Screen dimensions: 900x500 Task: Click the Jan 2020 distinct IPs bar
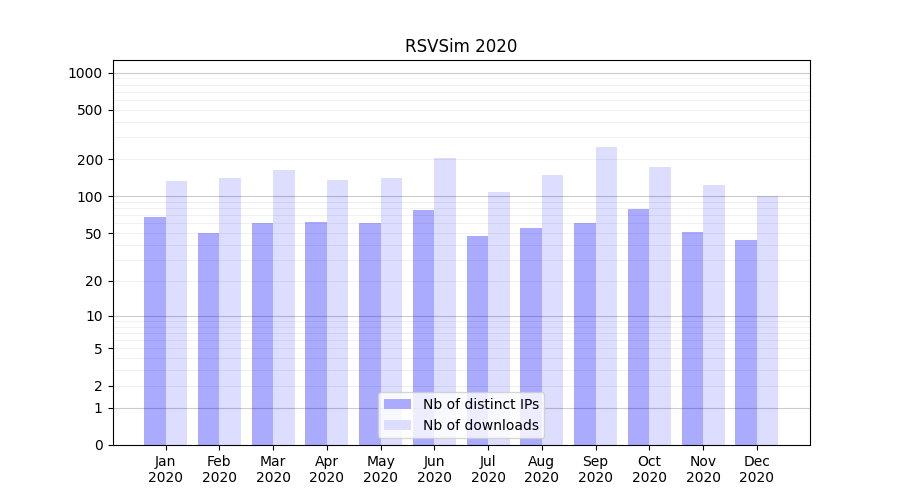(x=155, y=331)
